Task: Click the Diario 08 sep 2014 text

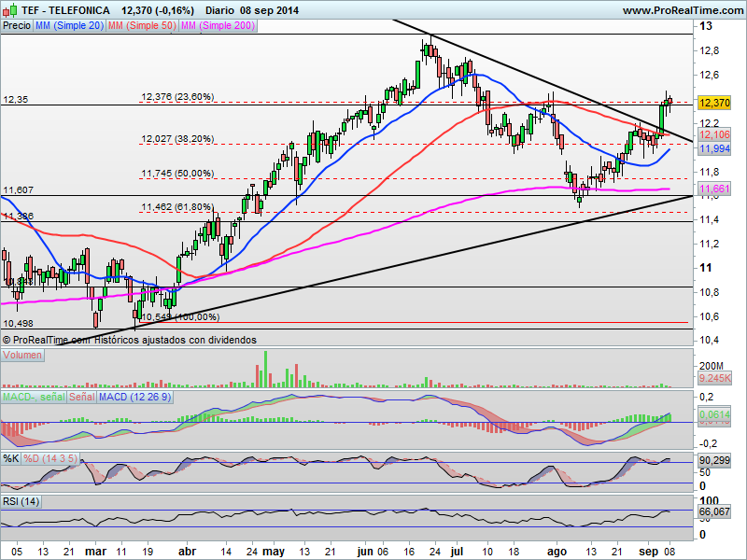Action: (x=252, y=10)
